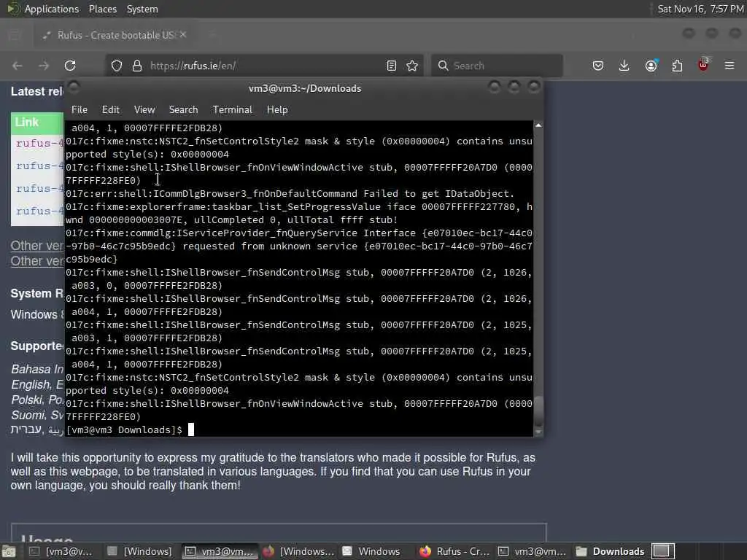
Task: Click the Firefox search field
Action: point(497,66)
